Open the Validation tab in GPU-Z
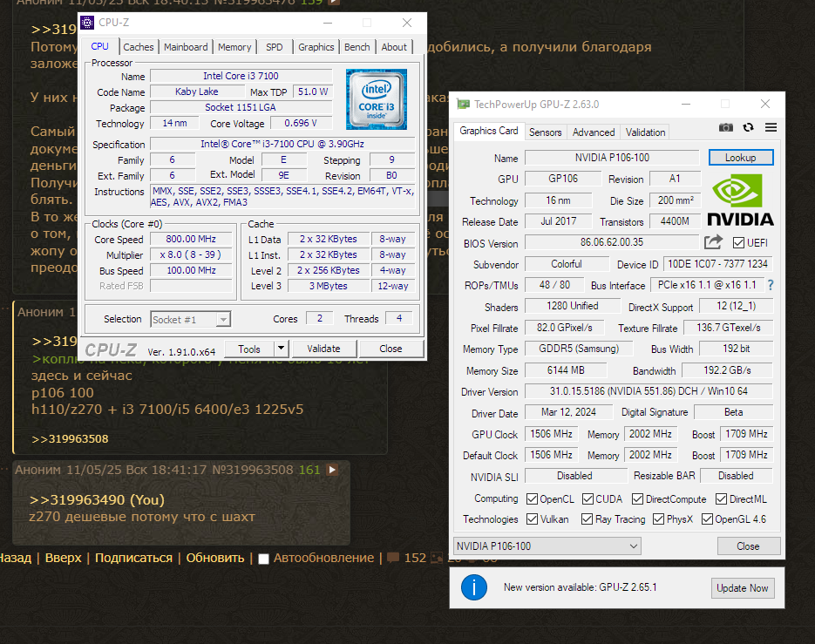The image size is (815, 644). [646, 132]
